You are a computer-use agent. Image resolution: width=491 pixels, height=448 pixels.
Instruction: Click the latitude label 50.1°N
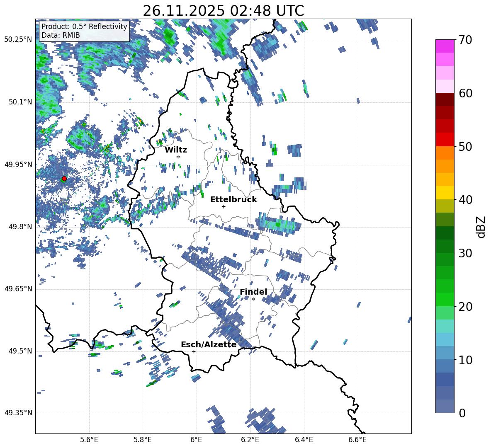pyautogui.click(x=20, y=102)
